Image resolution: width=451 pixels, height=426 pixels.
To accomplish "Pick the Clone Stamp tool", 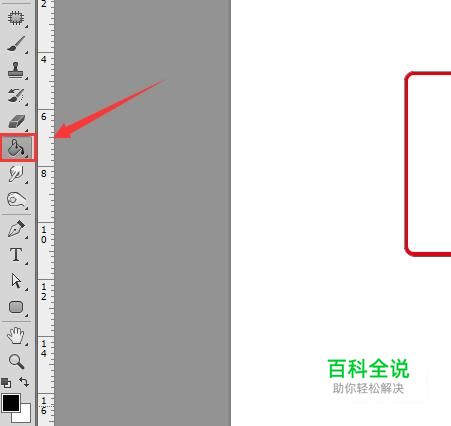I will click(16, 70).
